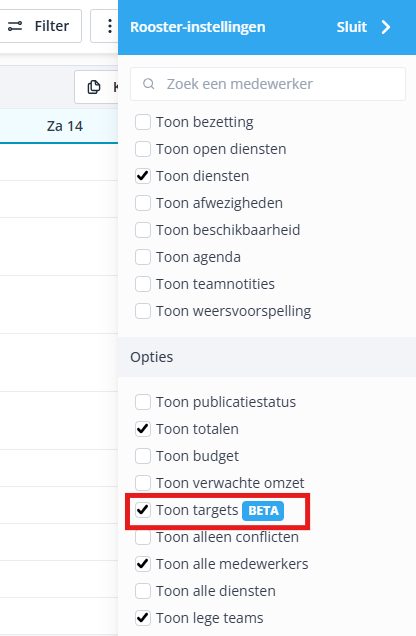Uncheck Toon alle medewerkers
This screenshot has width=416, height=636.
click(x=143, y=564)
